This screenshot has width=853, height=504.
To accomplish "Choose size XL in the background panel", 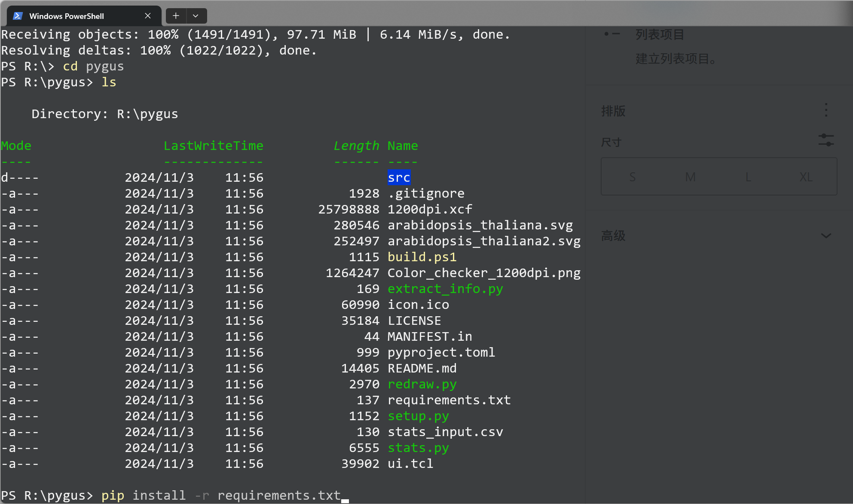I will 806,177.
